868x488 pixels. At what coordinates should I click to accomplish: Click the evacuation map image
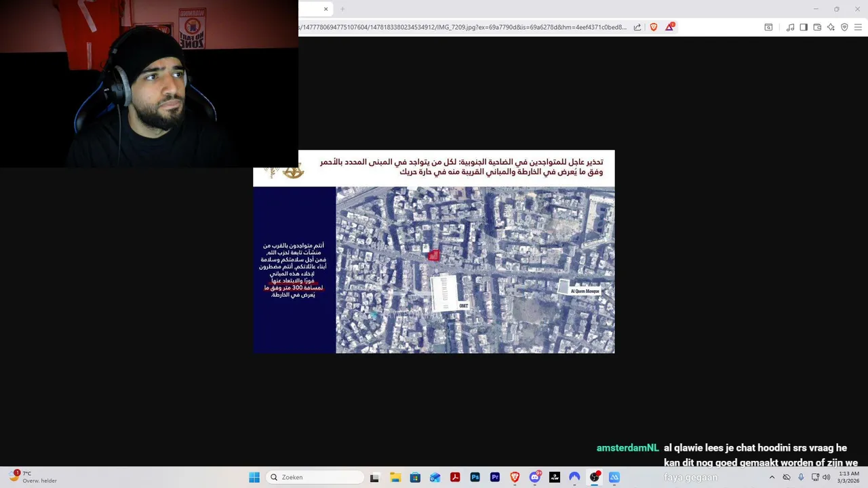tap(434, 251)
